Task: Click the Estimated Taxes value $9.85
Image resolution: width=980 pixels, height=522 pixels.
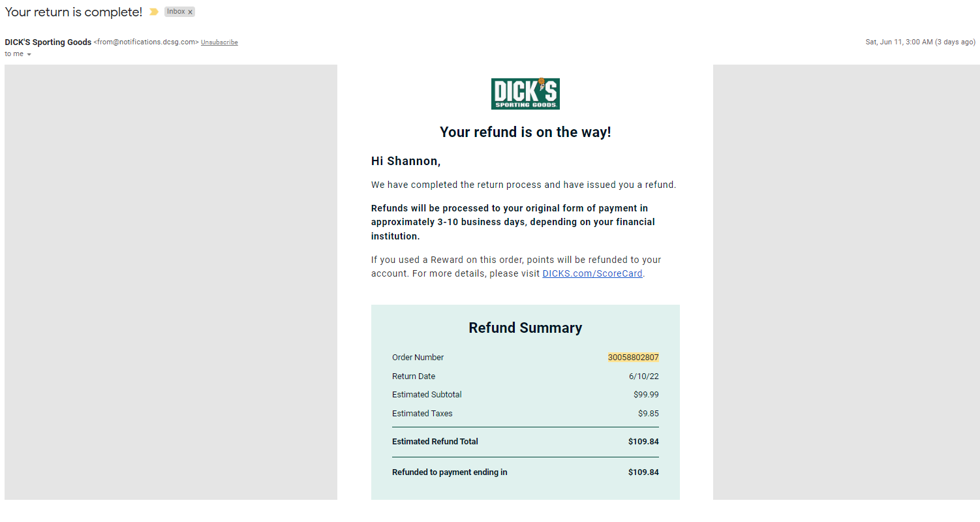Action: [x=649, y=414]
